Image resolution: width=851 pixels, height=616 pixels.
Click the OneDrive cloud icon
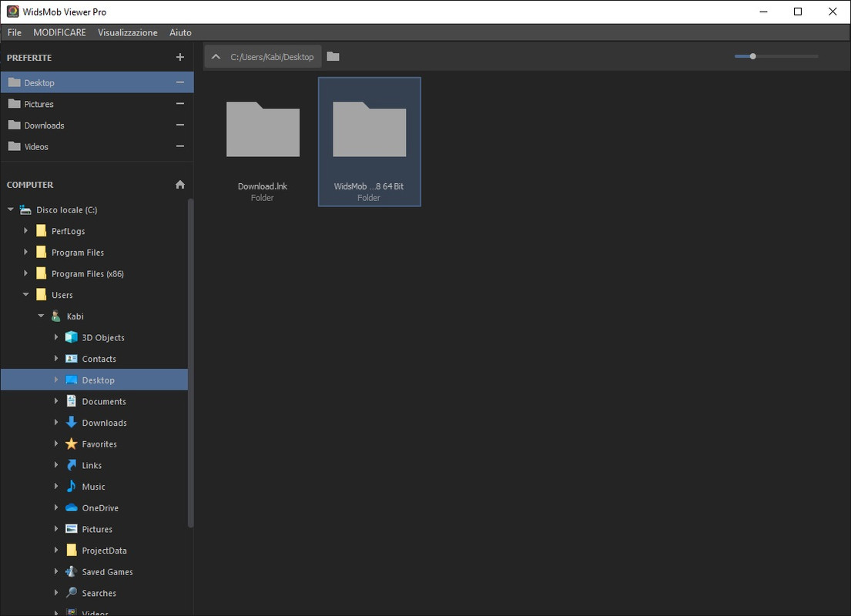pyautogui.click(x=71, y=507)
